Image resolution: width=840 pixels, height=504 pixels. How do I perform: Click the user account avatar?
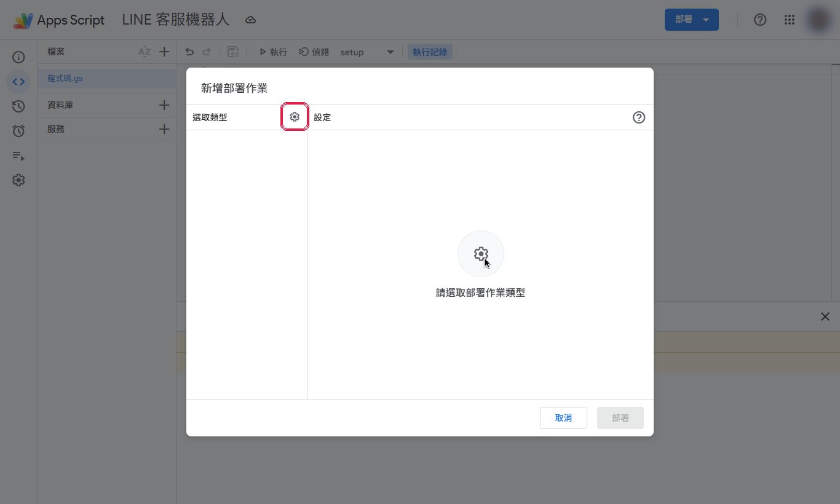click(819, 20)
